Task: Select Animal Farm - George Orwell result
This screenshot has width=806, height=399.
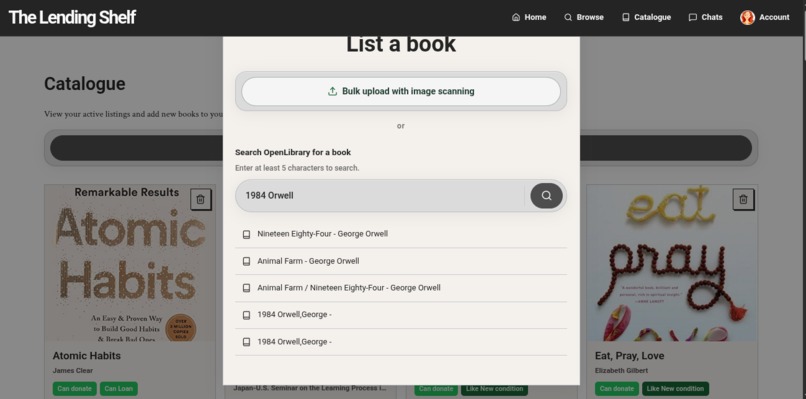Action: [401, 261]
